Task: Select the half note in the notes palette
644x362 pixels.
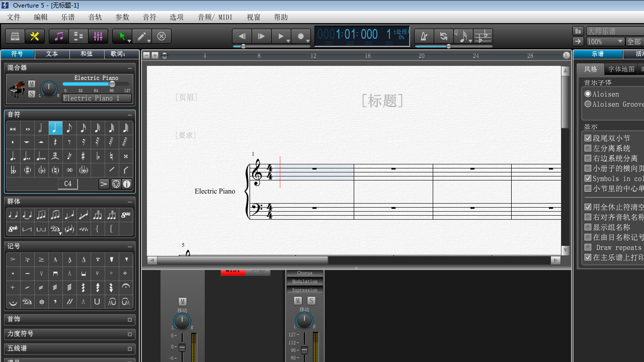Action: [41, 128]
